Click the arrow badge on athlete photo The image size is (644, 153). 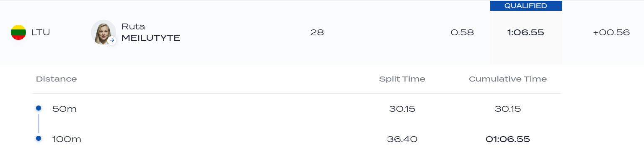coord(112,41)
